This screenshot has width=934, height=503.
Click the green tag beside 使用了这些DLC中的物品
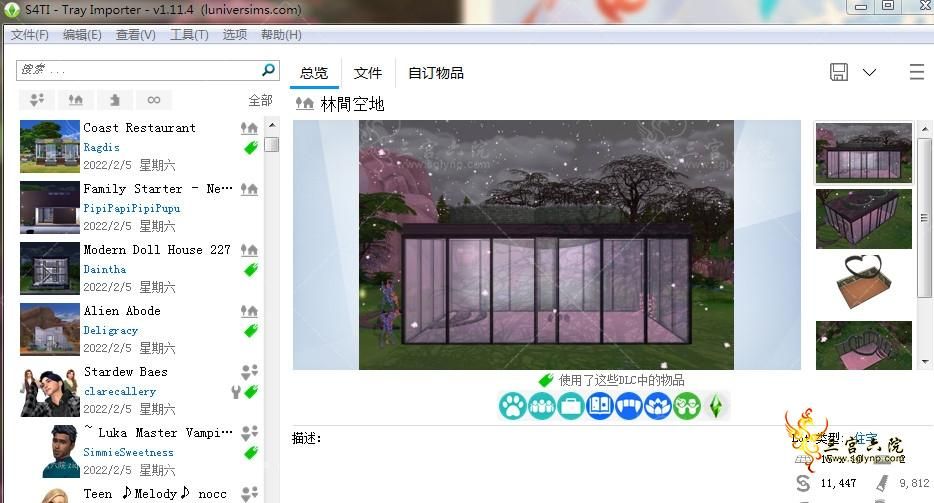click(546, 380)
